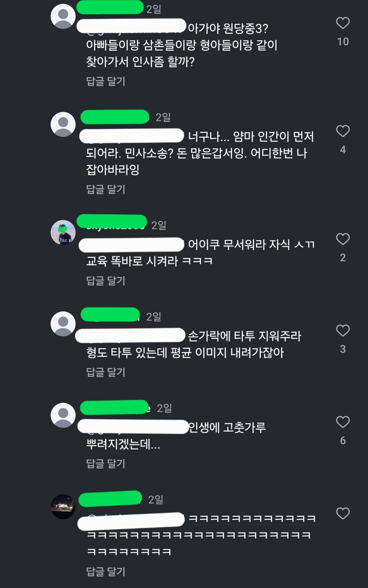Heart the comment about 손가락에 타투
The width and height of the screenshot is (368, 588).
click(343, 331)
